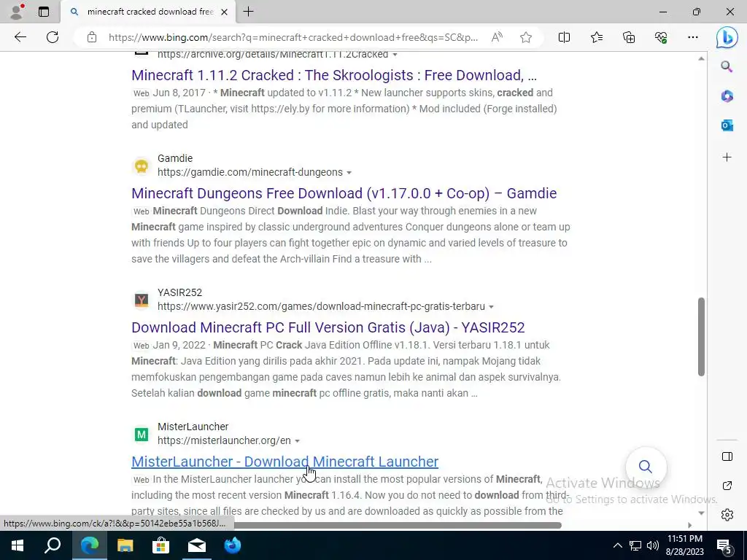Screen dimensions: 747x560
Task: Click floating blue search button
Action: [646, 466]
